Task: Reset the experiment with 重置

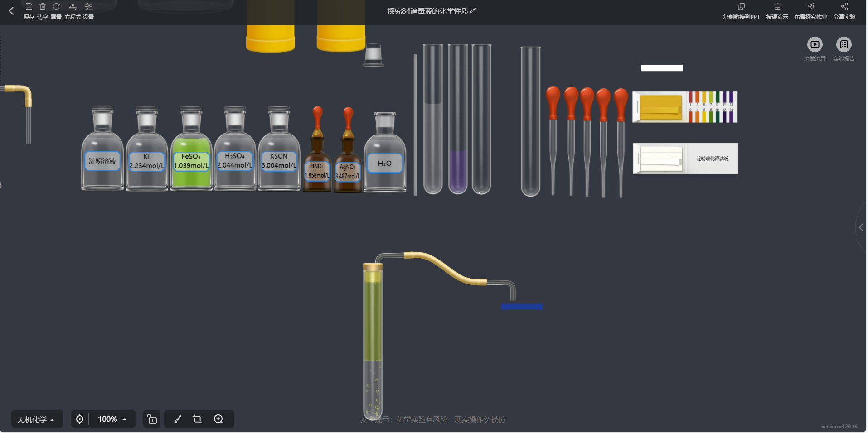Action: (x=56, y=11)
